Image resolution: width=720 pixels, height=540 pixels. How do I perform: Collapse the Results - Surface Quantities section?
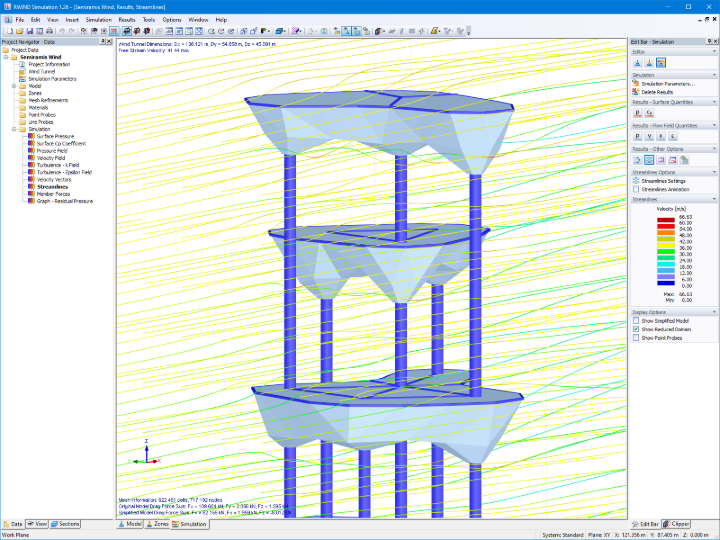pos(714,102)
